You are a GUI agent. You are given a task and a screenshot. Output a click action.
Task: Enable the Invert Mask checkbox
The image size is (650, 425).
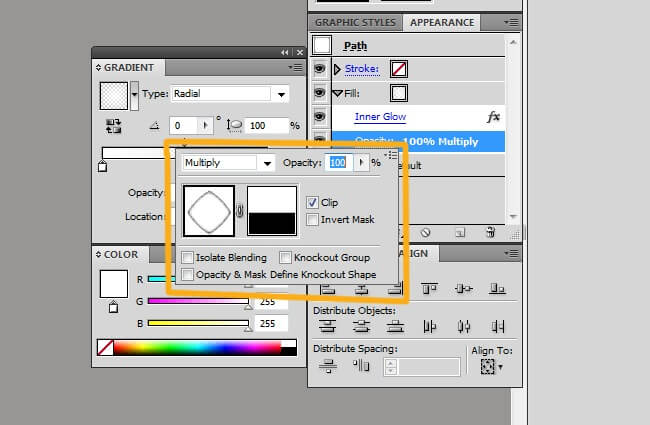click(313, 219)
